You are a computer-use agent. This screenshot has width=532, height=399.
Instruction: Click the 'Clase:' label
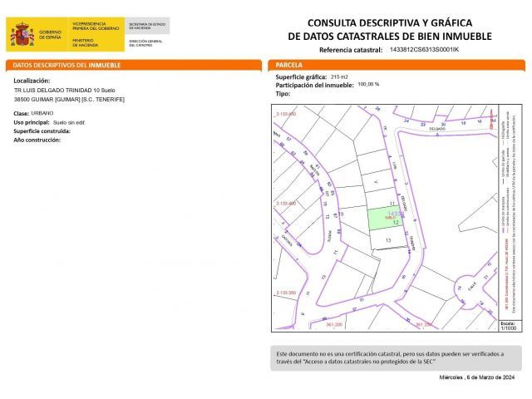point(21,113)
